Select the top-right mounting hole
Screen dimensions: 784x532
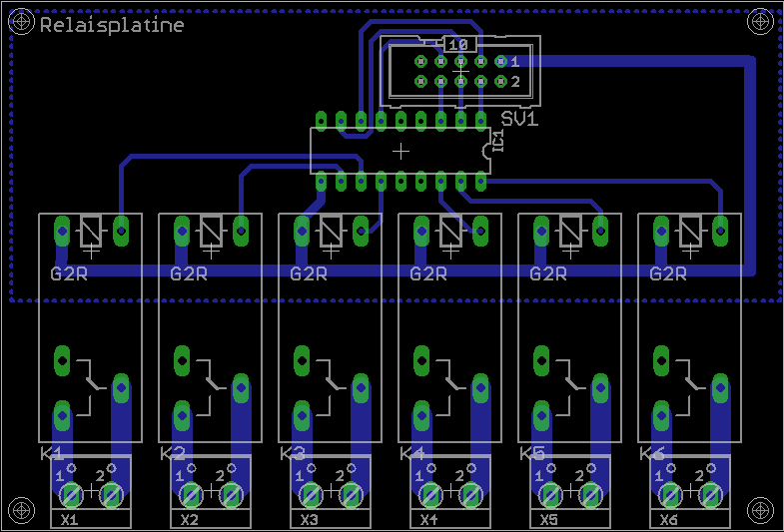tap(760, 22)
